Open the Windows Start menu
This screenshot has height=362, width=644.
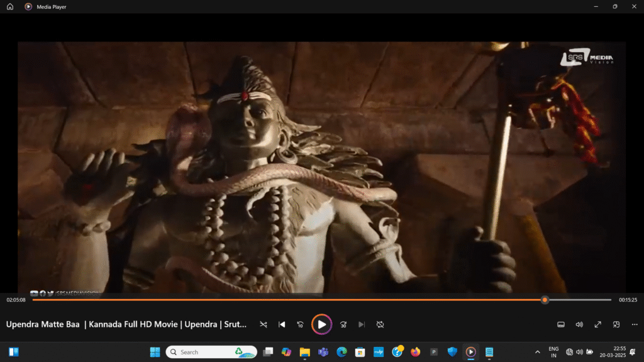tap(155, 352)
